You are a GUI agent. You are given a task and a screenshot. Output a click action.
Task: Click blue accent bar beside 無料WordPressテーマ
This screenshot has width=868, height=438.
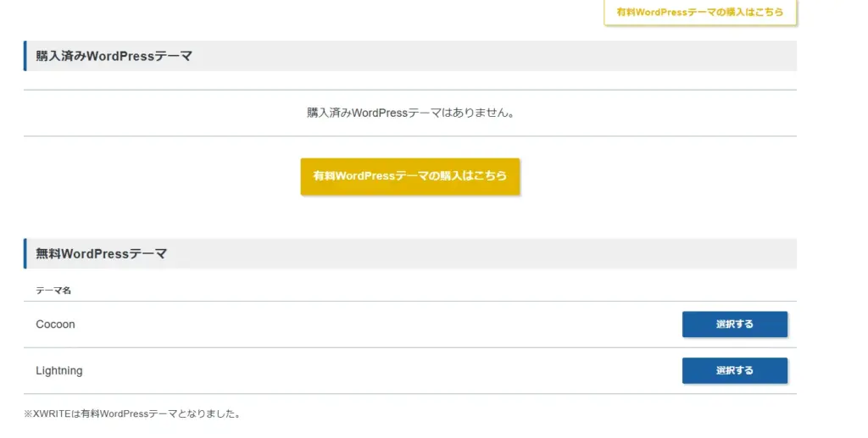coord(25,253)
